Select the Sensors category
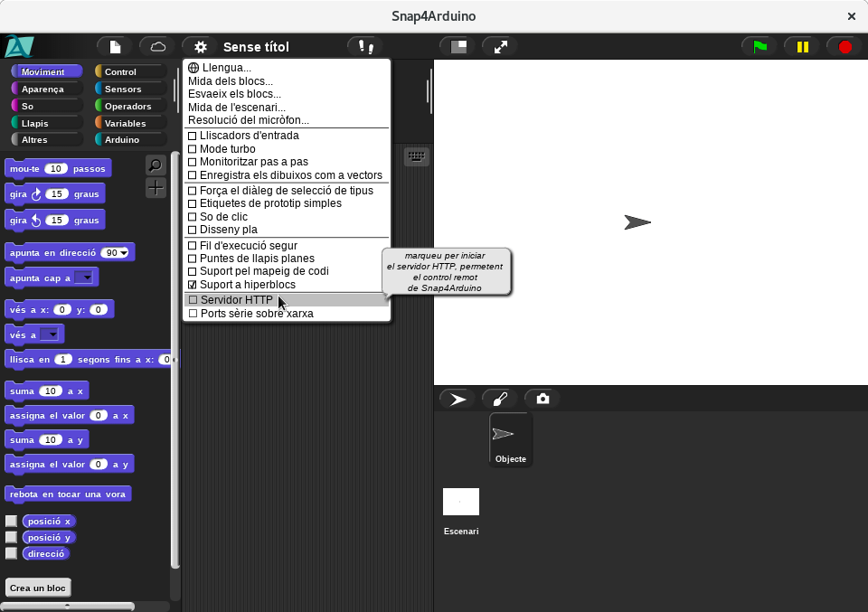Screen dimensions: 868x612 click(130, 89)
